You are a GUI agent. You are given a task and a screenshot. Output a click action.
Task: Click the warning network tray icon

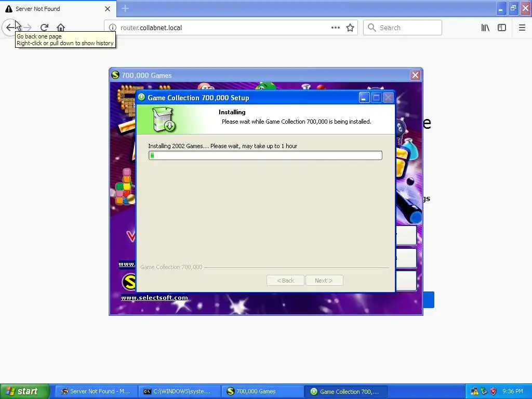(x=475, y=392)
